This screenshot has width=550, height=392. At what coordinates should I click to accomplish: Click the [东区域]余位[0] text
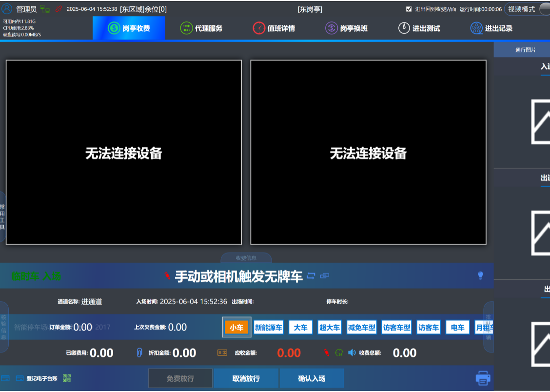click(143, 9)
